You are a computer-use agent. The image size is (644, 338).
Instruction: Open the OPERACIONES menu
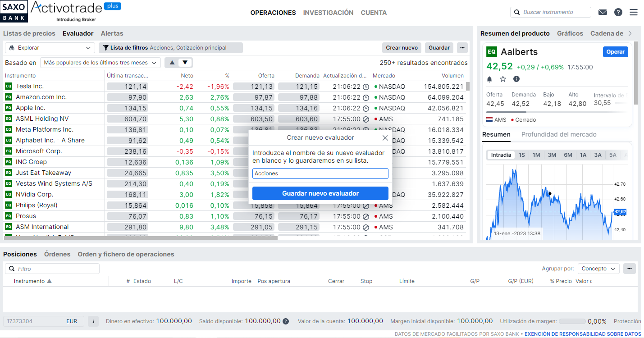pyautogui.click(x=273, y=13)
